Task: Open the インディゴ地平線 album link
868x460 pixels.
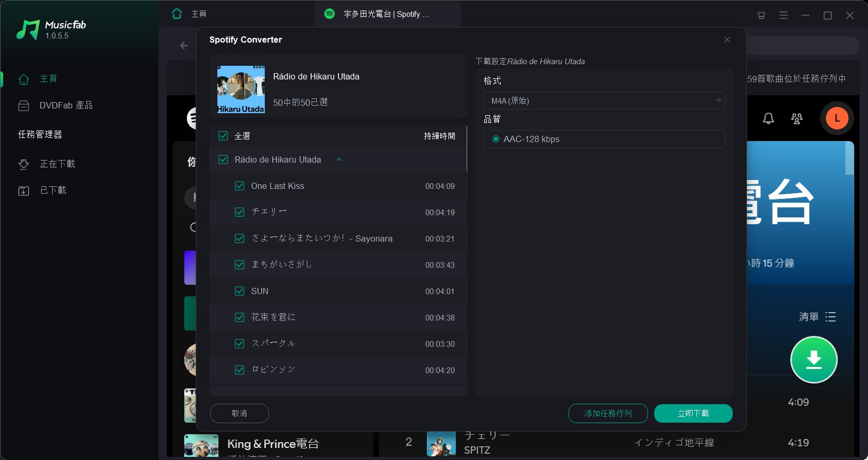Action: [674, 443]
